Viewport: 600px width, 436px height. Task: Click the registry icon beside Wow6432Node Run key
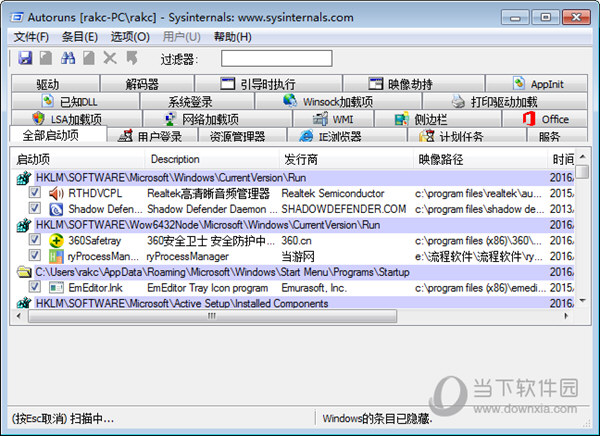point(24,225)
